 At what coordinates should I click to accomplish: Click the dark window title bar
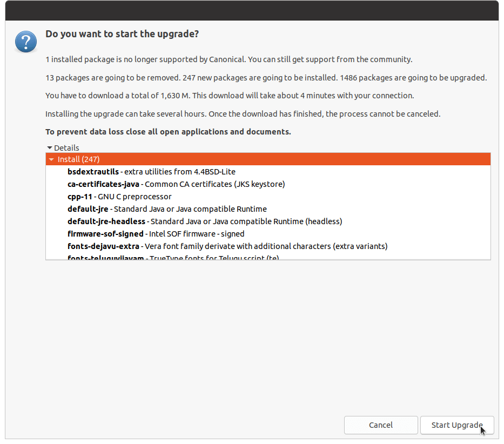point(252,10)
